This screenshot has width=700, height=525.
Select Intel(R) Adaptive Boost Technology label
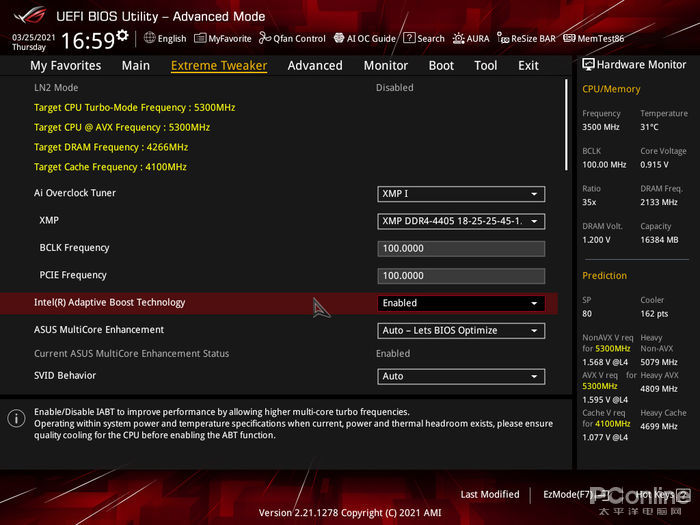click(x=109, y=302)
